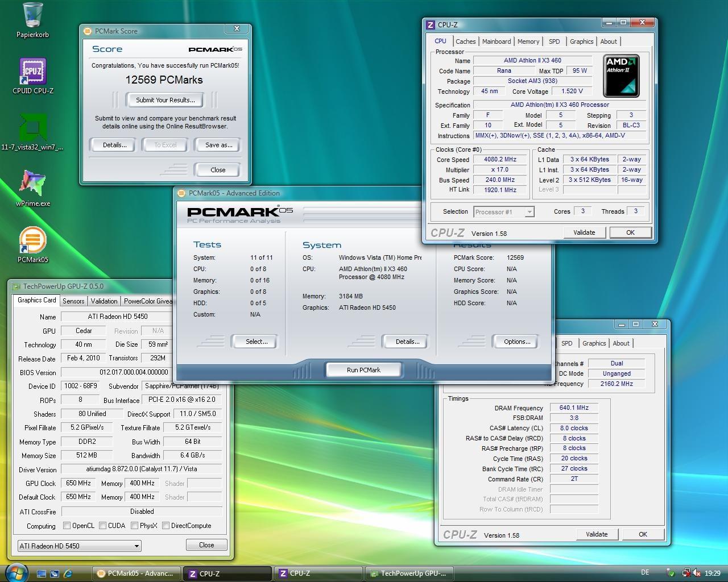Open the CPUID CPU-Z desktop shortcut
Viewport: 728px width, 582px height.
coord(32,76)
